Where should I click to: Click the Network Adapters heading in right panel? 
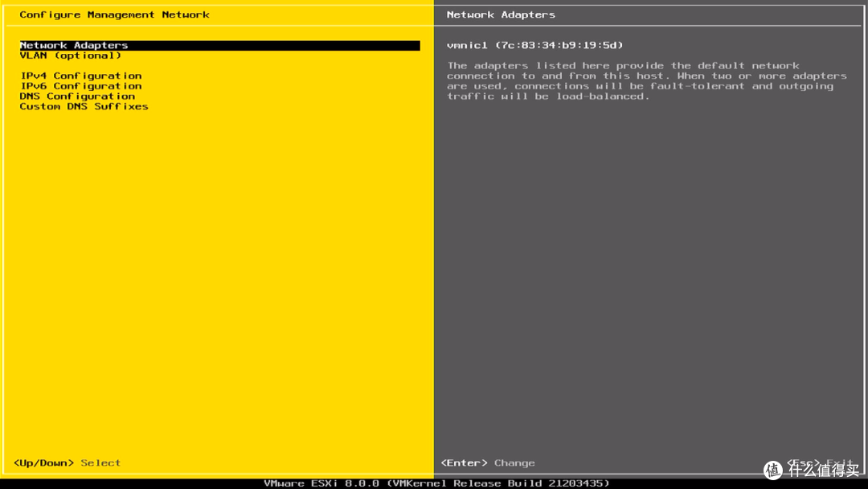click(x=501, y=15)
